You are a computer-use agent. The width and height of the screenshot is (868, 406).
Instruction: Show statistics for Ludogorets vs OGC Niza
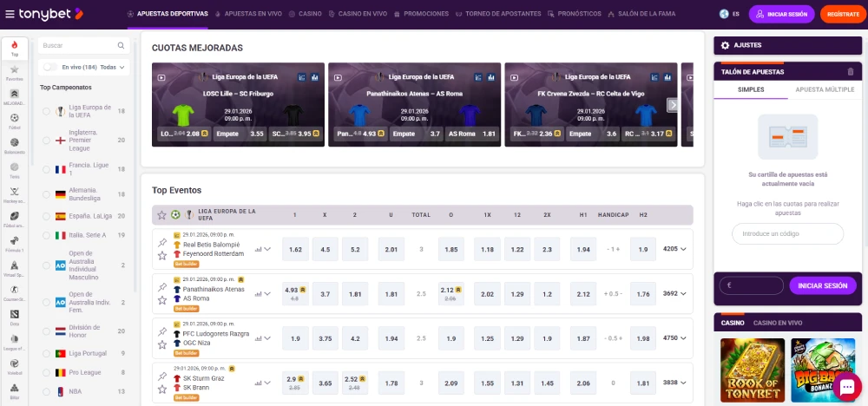coord(258,338)
